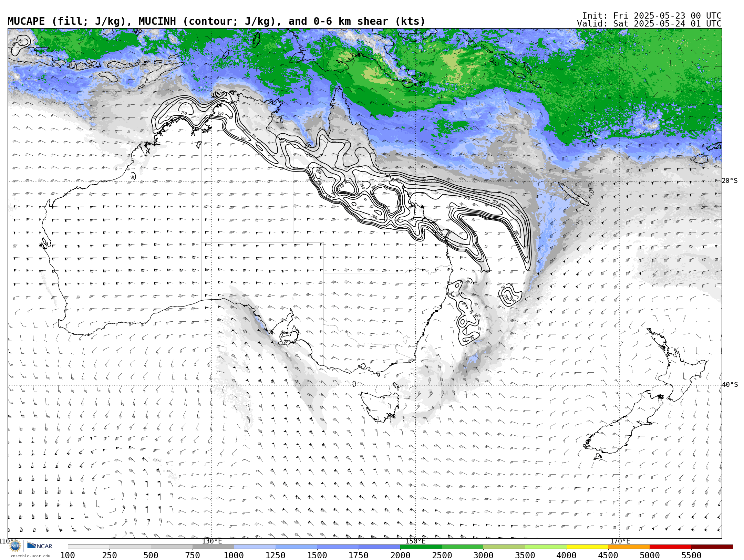The height and width of the screenshot is (560, 744).
Task: Click the NCAR logo
Action: point(40,546)
